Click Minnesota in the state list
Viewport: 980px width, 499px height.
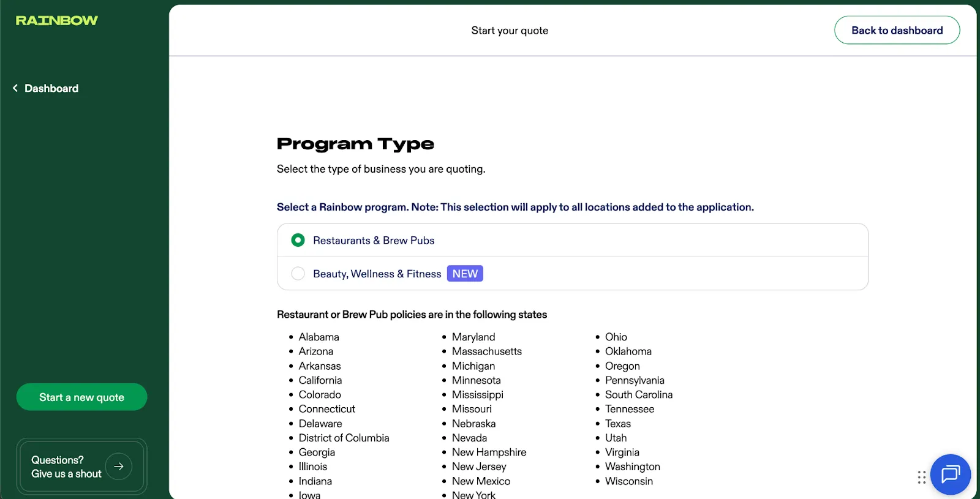coord(477,380)
